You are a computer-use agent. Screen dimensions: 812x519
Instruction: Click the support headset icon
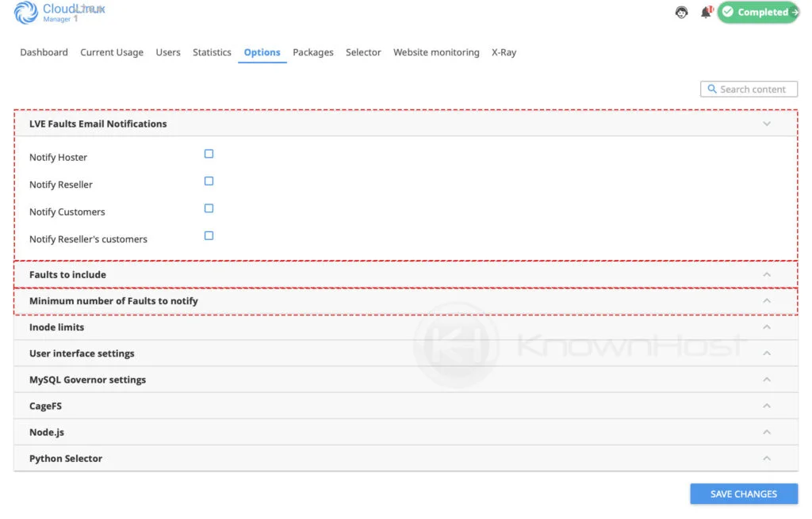point(680,13)
